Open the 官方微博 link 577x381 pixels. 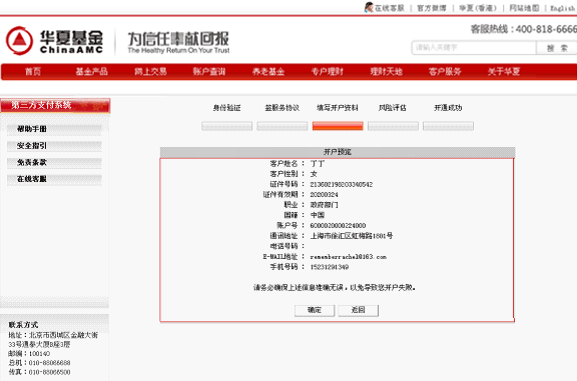(x=431, y=8)
